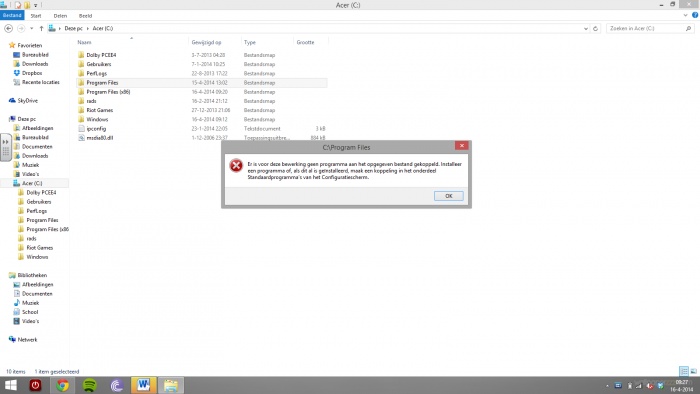Open the Delen ribbon tab

tap(60, 16)
